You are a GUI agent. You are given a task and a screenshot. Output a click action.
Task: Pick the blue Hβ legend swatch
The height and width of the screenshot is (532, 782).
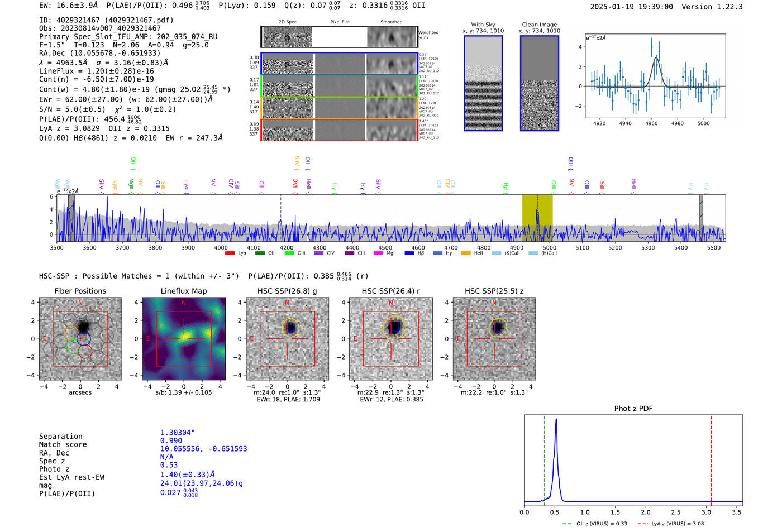409,253
